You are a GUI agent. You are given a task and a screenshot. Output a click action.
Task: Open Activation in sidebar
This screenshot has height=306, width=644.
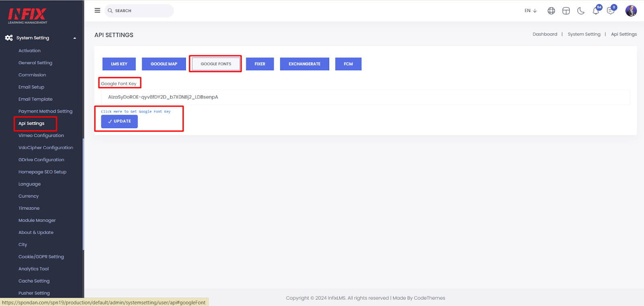29,51
